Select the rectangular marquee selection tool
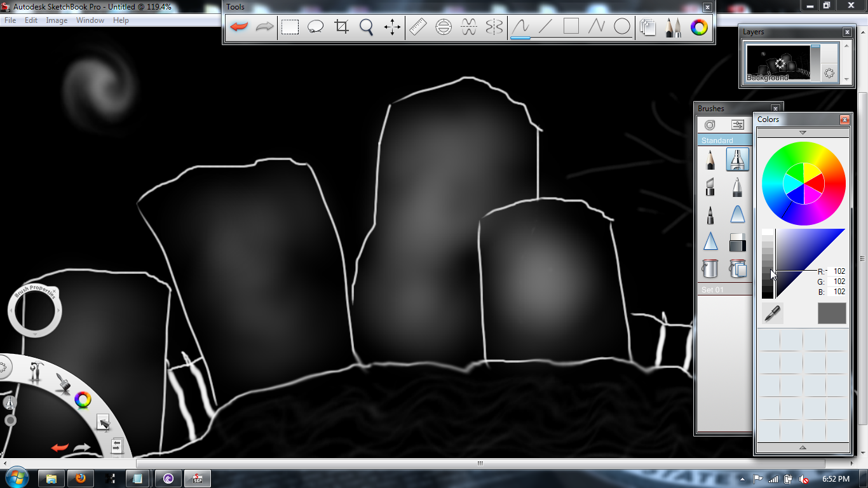This screenshot has height=488, width=868. (290, 27)
